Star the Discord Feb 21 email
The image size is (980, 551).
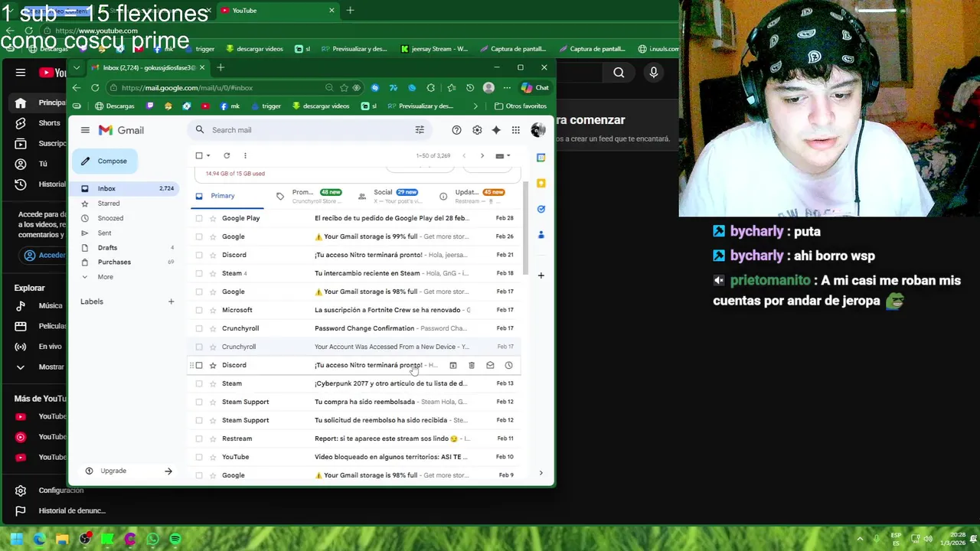click(x=213, y=255)
